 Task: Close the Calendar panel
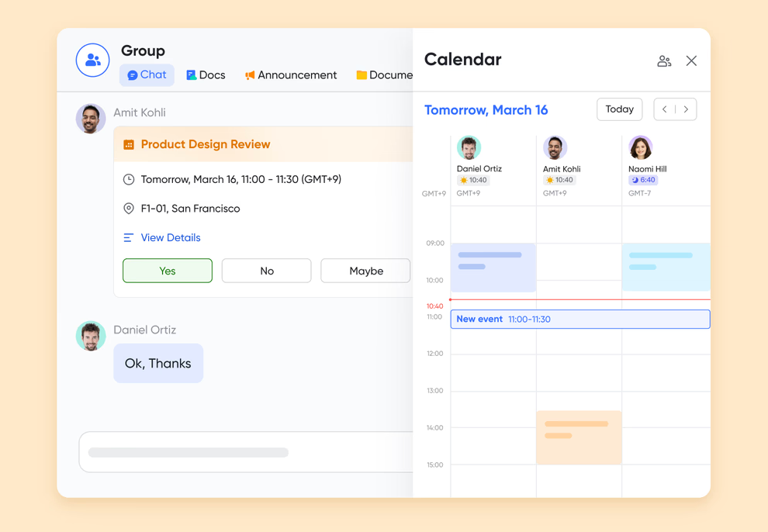point(692,60)
